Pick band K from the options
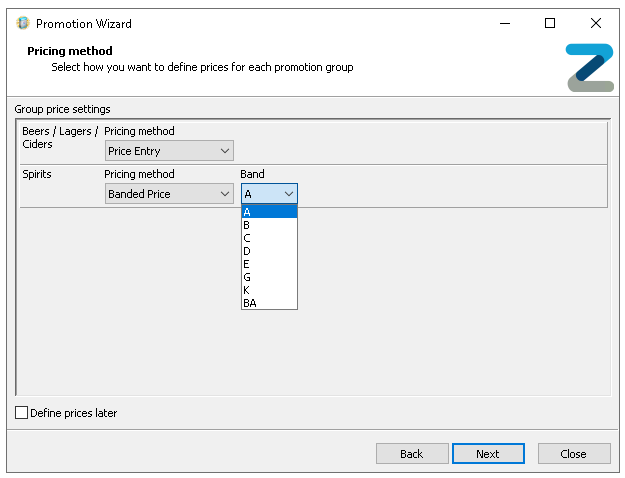This screenshot has width=625, height=478. [268, 290]
